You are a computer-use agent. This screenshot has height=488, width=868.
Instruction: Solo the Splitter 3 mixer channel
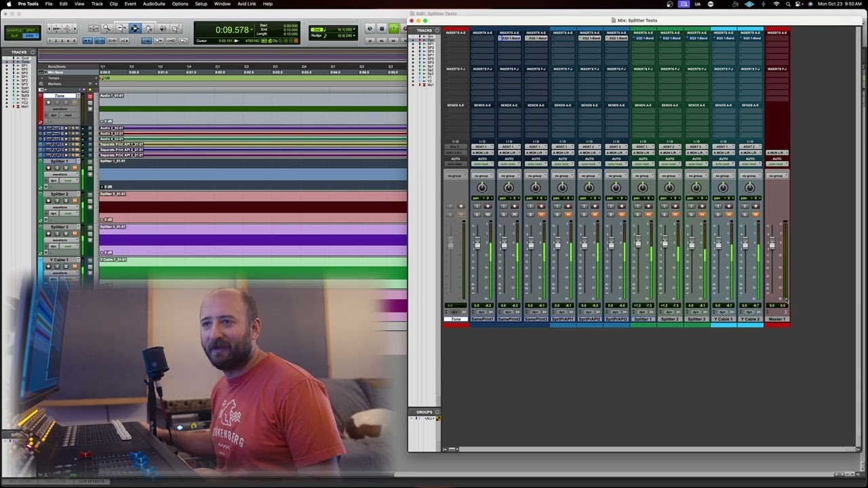tap(691, 214)
